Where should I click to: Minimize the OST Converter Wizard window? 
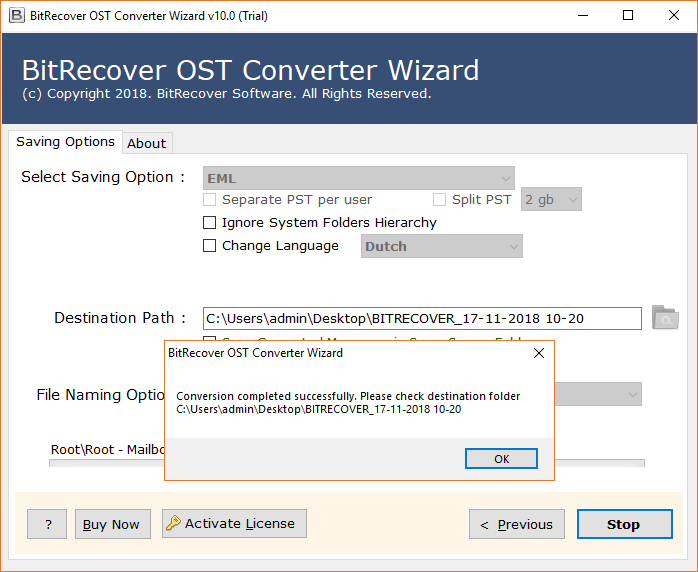(583, 16)
